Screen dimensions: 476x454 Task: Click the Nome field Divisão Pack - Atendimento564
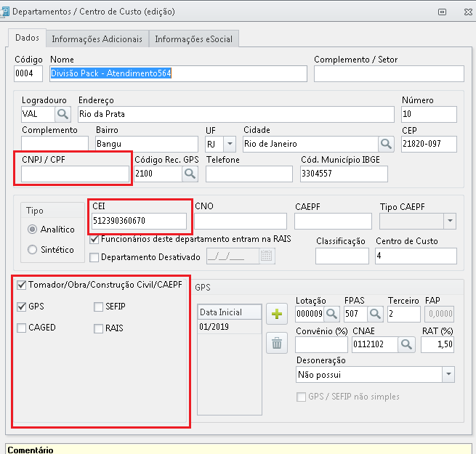pos(178,73)
